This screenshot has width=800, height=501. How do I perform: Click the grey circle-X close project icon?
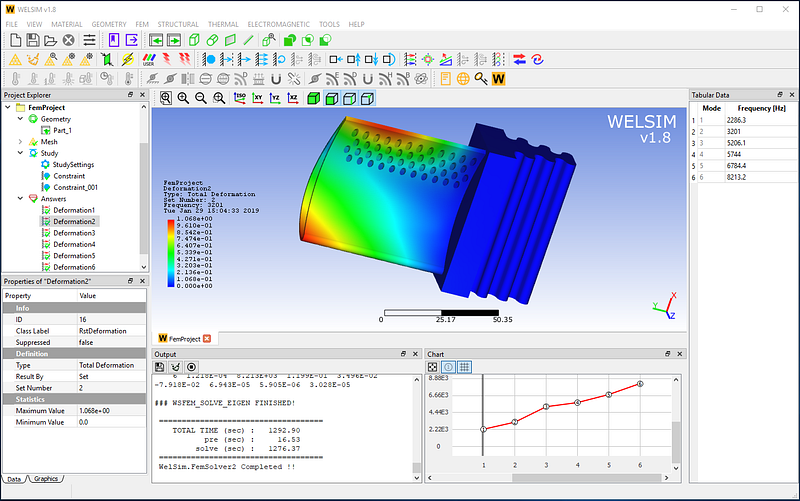[68, 40]
